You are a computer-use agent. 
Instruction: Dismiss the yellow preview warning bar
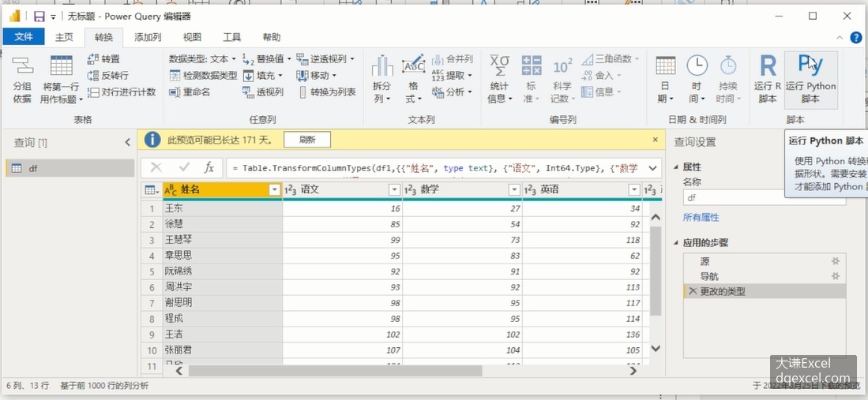click(656, 140)
